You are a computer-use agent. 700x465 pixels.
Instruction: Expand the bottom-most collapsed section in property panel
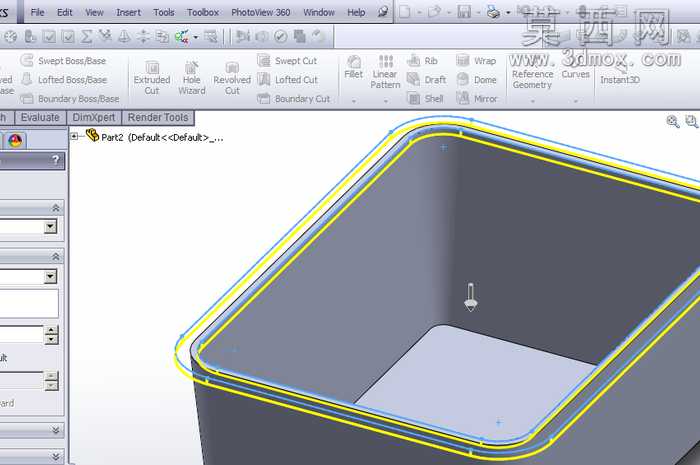click(x=56, y=457)
